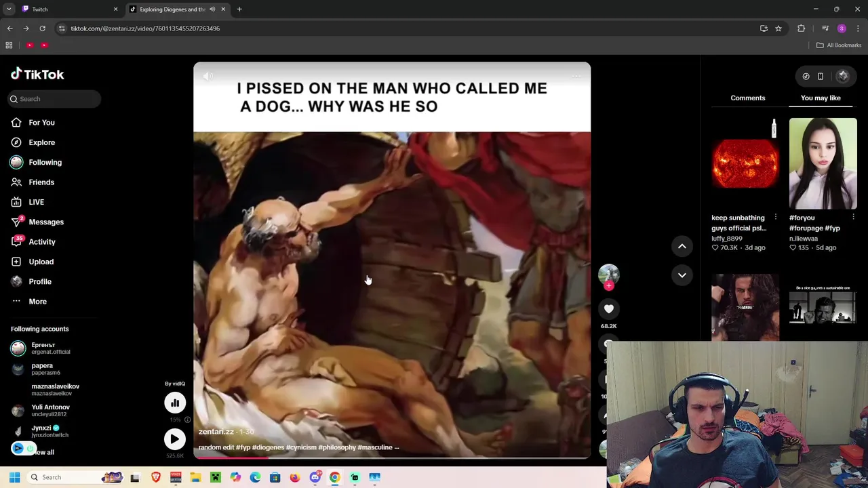The height and width of the screenshot is (488, 868).
Task: Reload the page
Action: pos(42,28)
